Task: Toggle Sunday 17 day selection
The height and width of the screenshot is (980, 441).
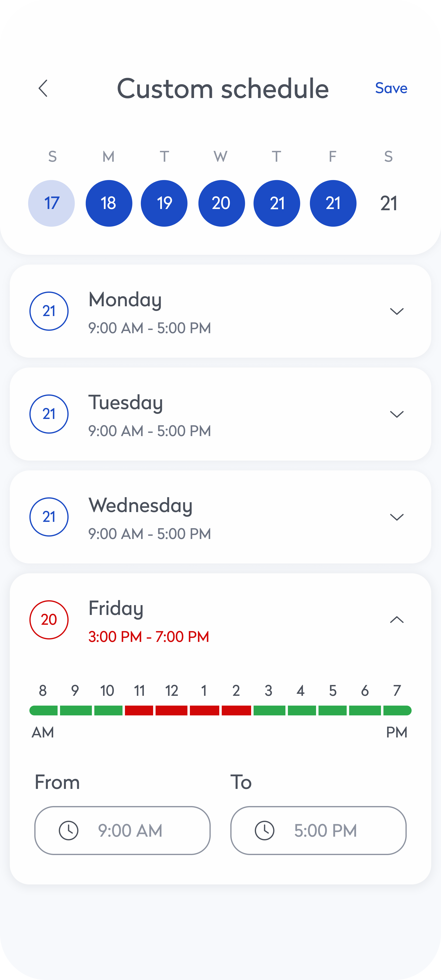Action: [51, 203]
